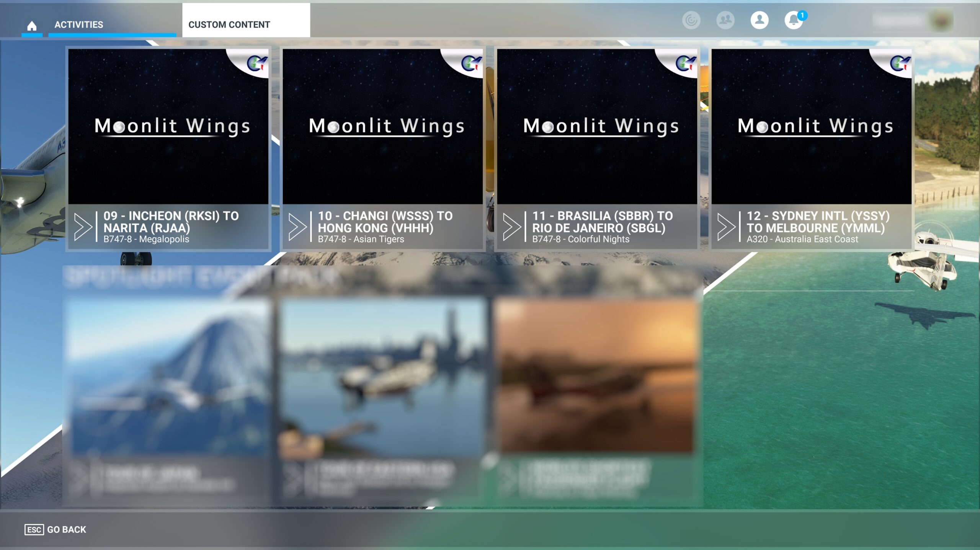Open blurred sunset thumbnail in lower row
This screenshot has height=550, width=980.
pyautogui.click(x=597, y=377)
